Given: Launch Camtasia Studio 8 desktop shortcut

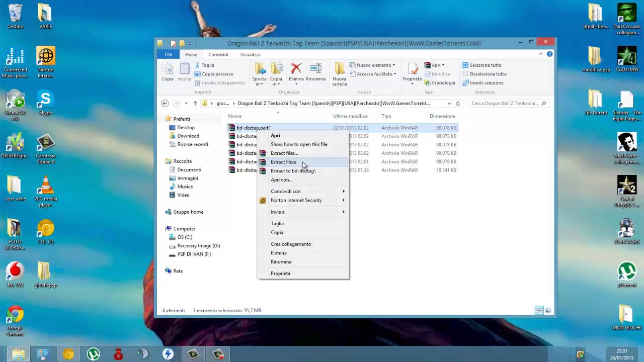Looking at the screenshot, I should coord(46,149).
